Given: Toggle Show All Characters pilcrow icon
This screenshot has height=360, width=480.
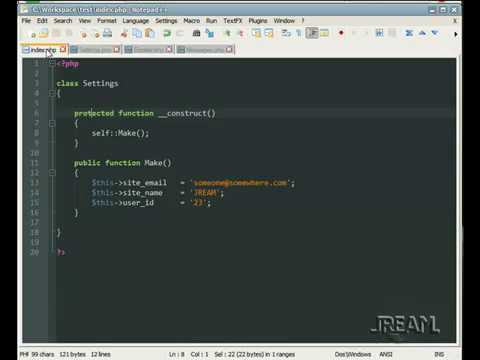Looking at the screenshot, I should (299, 33).
